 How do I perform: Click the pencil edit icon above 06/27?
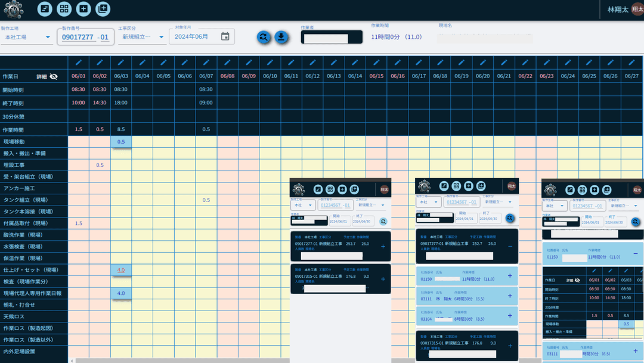coord(631,63)
